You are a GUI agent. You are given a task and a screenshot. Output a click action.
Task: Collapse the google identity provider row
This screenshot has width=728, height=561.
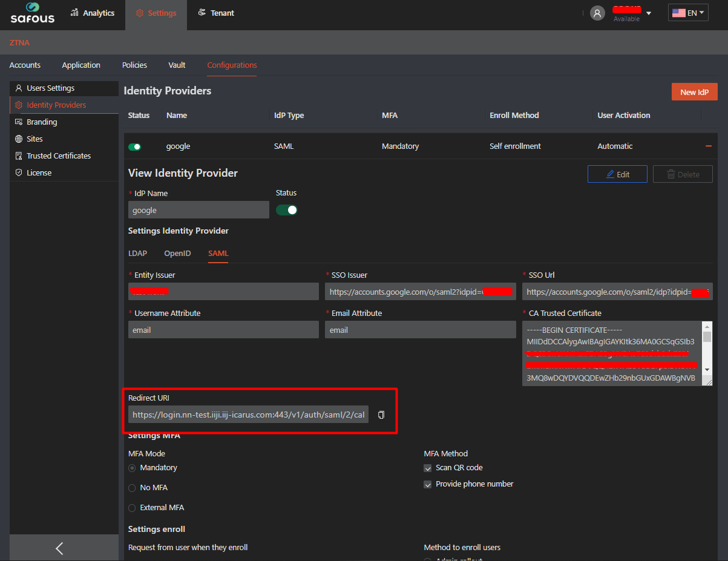tap(708, 146)
